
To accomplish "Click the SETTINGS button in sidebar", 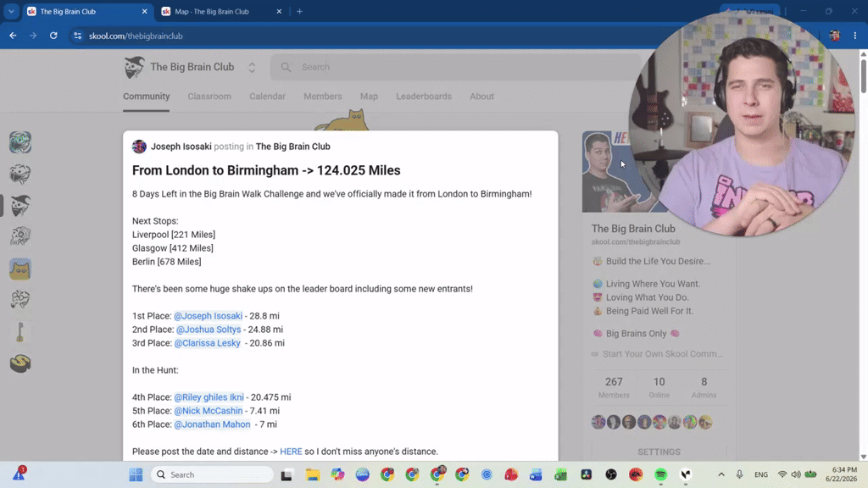I will point(659,452).
